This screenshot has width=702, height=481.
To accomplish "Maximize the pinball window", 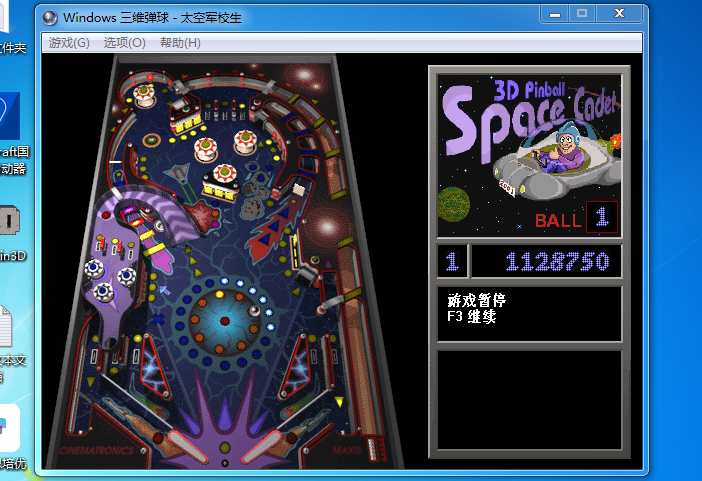I will pos(581,14).
